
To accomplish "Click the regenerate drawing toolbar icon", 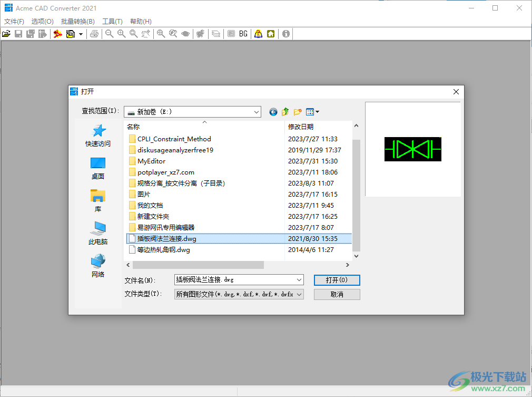I will pos(201,34).
